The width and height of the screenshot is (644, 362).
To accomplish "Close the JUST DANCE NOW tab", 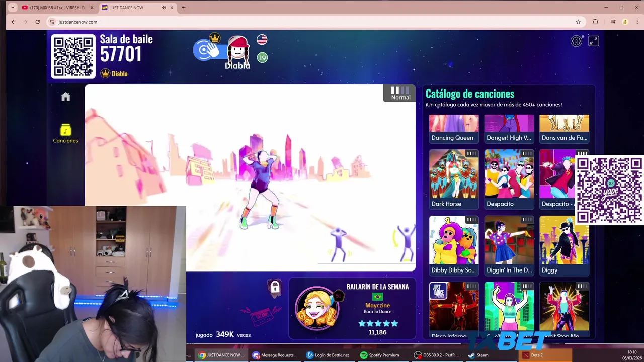I will (x=172, y=8).
